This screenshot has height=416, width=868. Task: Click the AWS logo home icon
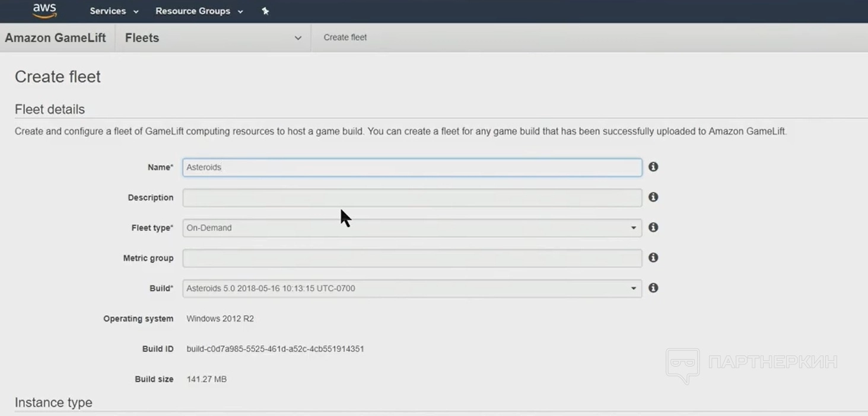44,11
